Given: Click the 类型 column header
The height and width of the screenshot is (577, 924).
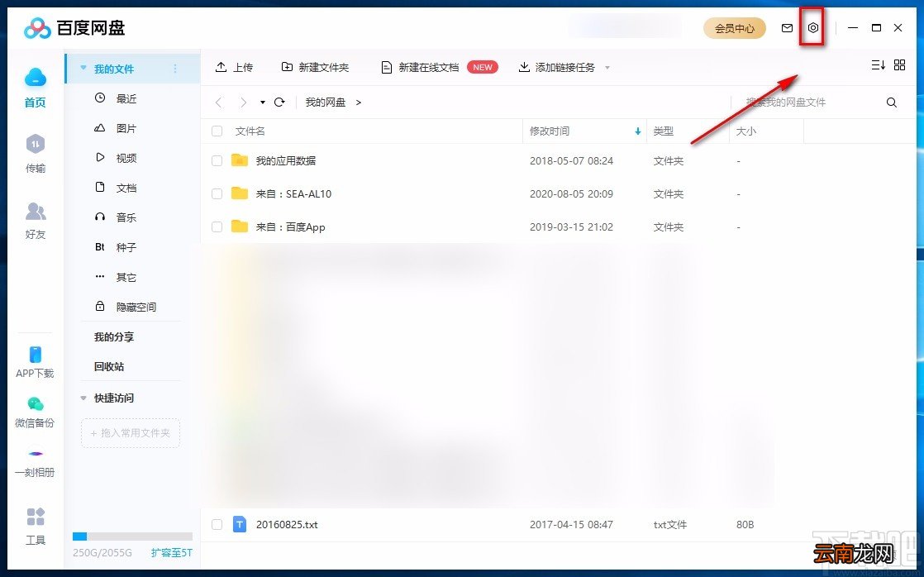Looking at the screenshot, I should pos(663,131).
